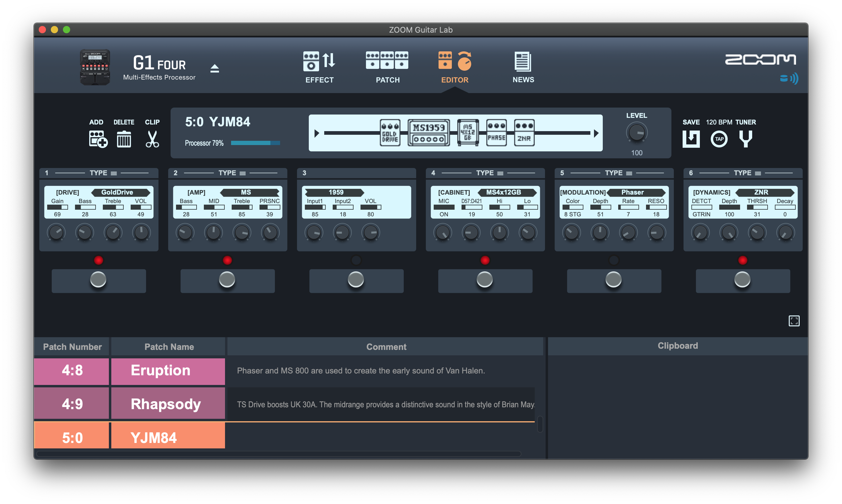842x504 pixels.
Task: Select the MS1959 amp in signal chain
Action: (x=429, y=133)
